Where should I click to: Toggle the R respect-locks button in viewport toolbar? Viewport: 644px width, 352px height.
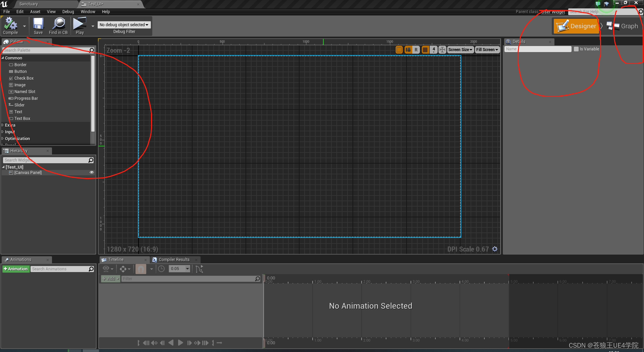416,49
